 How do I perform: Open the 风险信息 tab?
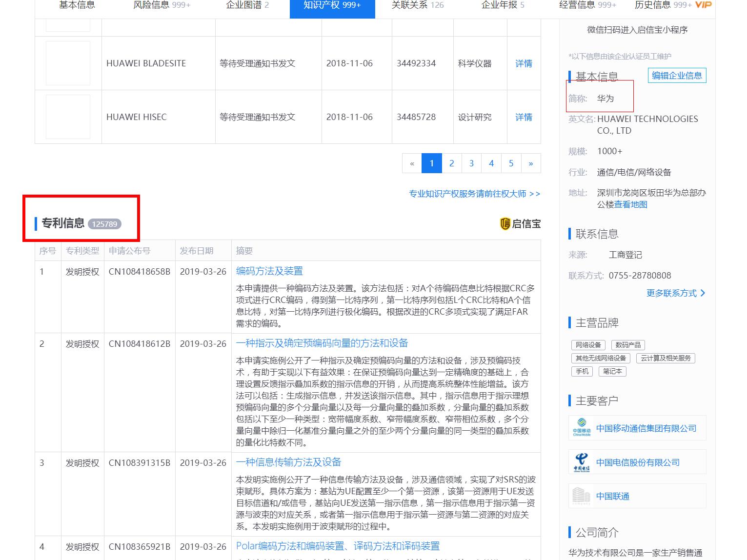pyautogui.click(x=162, y=5)
